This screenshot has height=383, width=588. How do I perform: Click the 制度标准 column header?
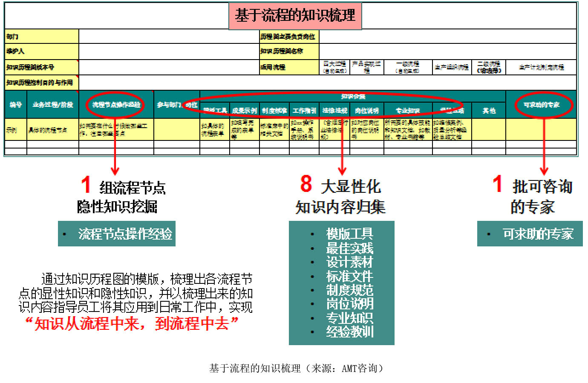pyautogui.click(x=274, y=111)
